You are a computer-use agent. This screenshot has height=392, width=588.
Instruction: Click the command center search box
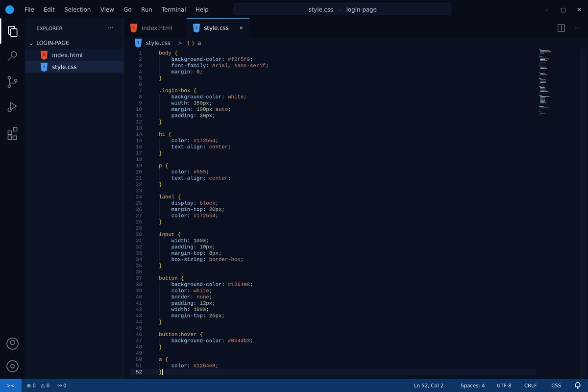(343, 9)
